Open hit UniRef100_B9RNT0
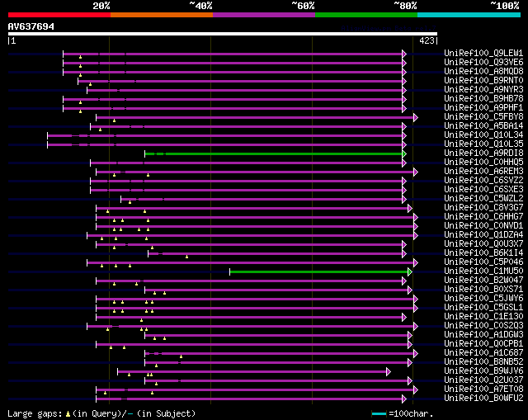The width and height of the screenshot is (528, 420). pyautogui.click(x=483, y=81)
